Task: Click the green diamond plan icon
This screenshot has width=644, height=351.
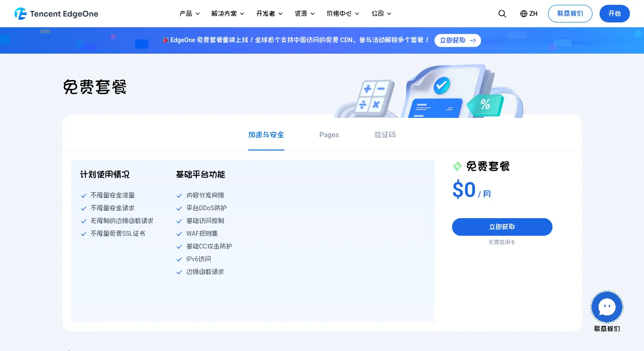Action: pos(457,166)
